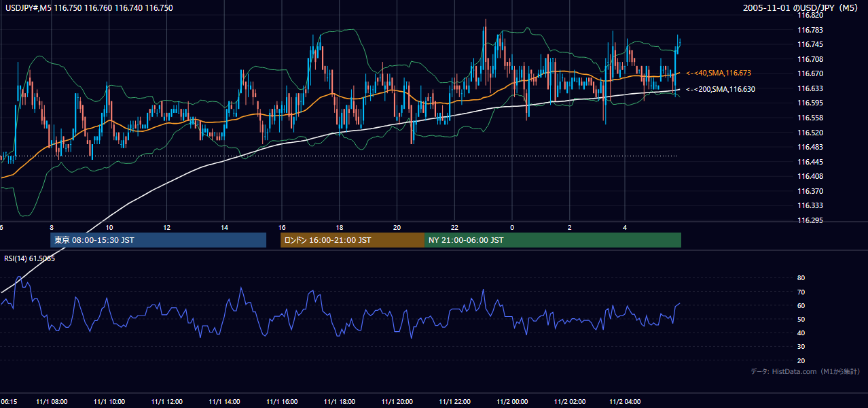Image resolution: width=868 pixels, height=408 pixels.
Task: Click price axis value 116.820
Action: [810, 15]
